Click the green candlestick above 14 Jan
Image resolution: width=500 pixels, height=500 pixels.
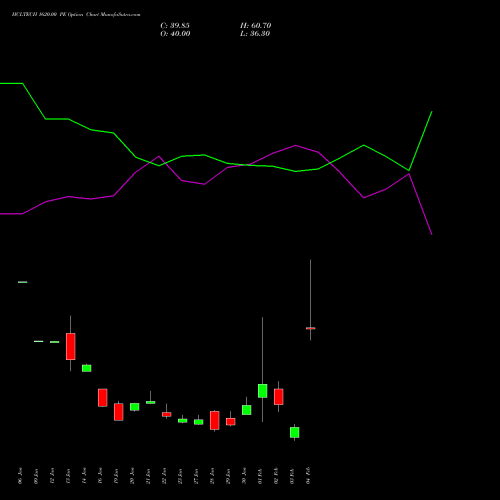coord(87,368)
